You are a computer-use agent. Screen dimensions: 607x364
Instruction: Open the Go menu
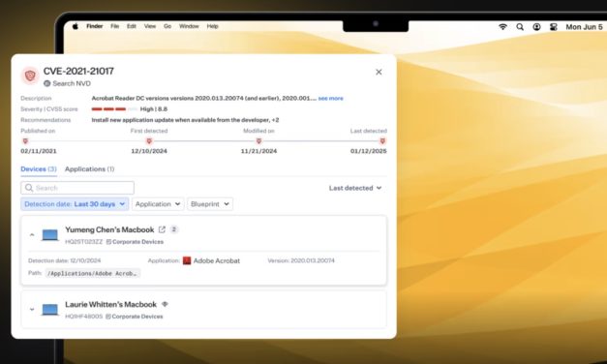pyautogui.click(x=167, y=26)
